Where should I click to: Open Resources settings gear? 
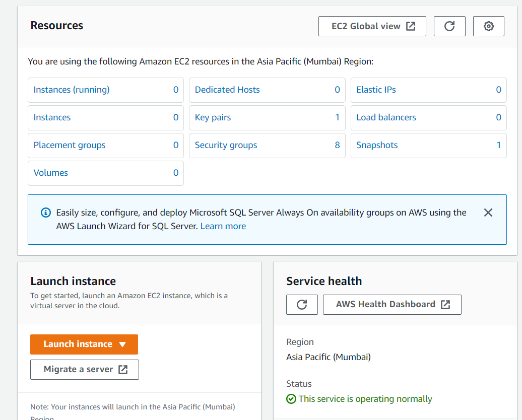[488, 26]
